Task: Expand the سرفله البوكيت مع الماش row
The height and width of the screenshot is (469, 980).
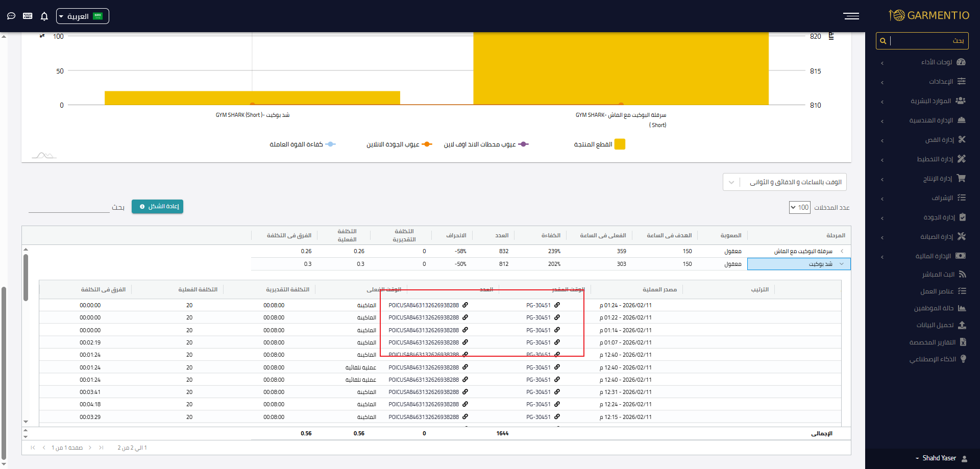Action: (x=842, y=251)
